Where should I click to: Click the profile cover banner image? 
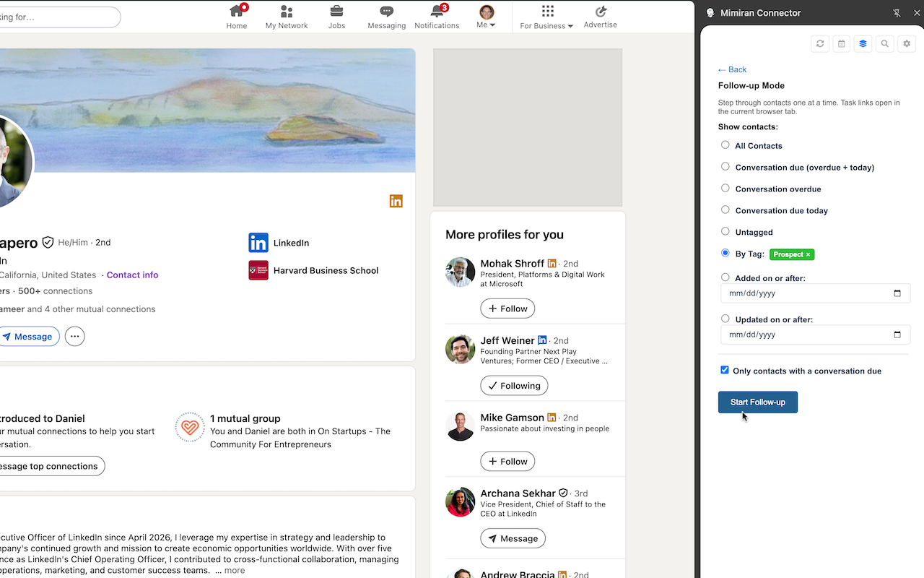207,111
